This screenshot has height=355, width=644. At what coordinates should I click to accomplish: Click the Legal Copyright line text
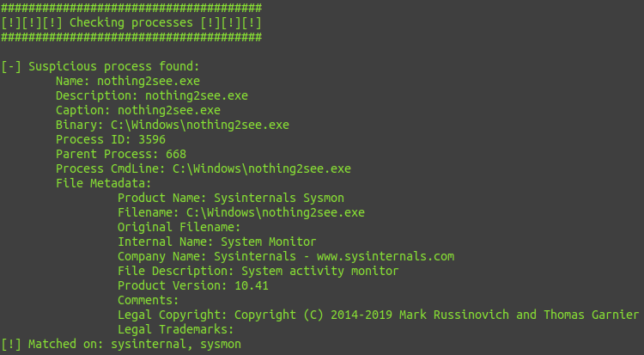click(x=379, y=315)
